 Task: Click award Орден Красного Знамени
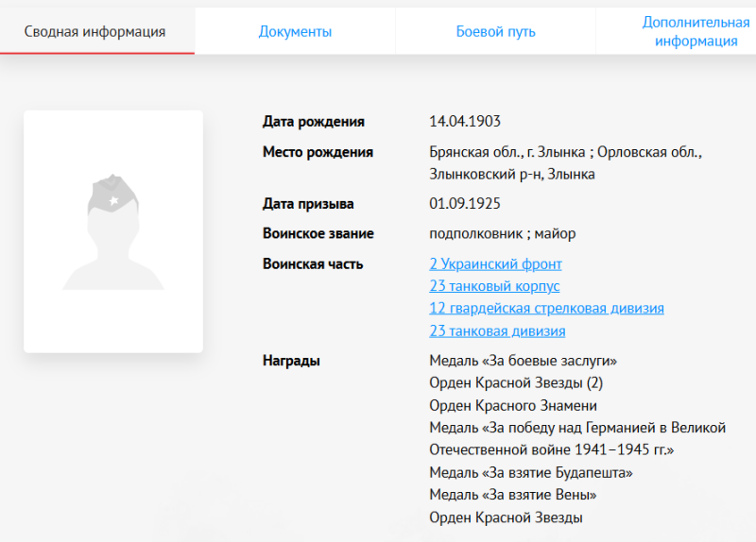click(513, 406)
